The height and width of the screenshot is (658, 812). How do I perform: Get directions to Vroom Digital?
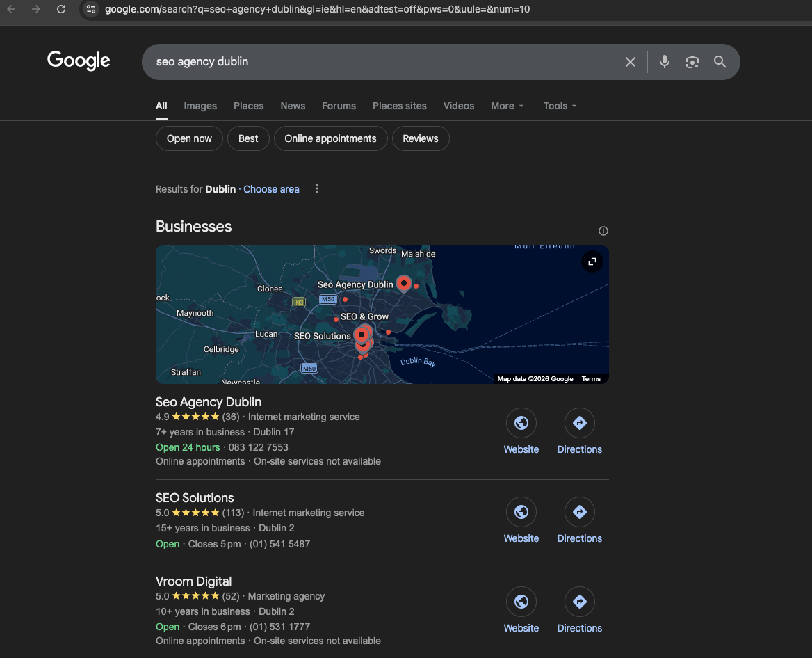pyautogui.click(x=580, y=610)
